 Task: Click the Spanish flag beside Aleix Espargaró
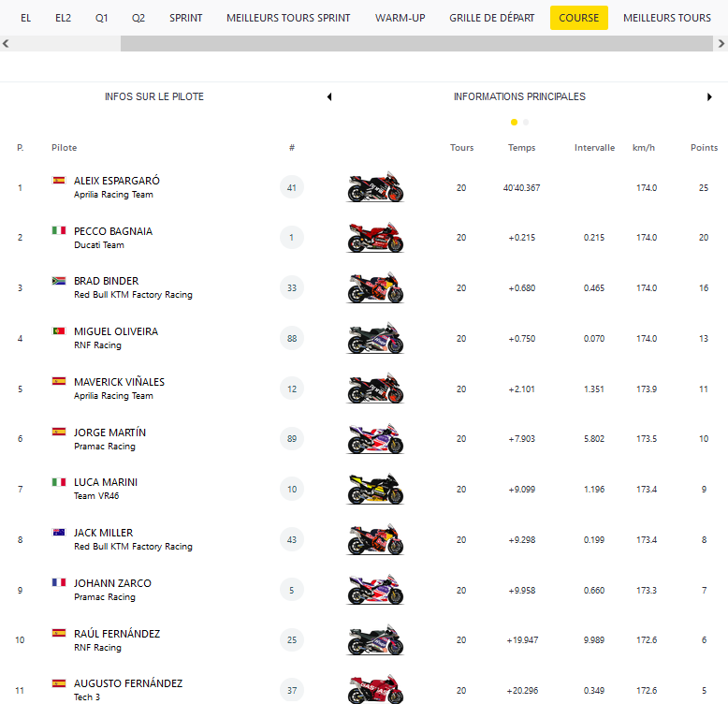coord(58,180)
